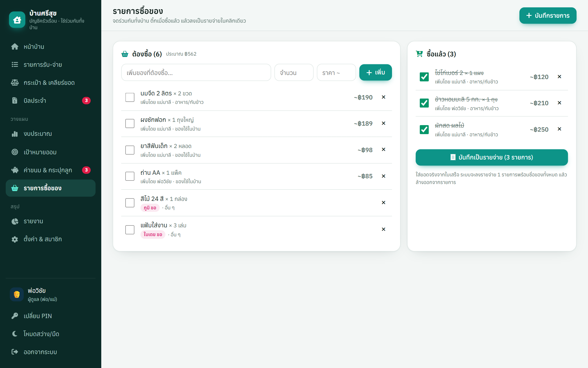Focus the จำนวน quantity field

(294, 73)
